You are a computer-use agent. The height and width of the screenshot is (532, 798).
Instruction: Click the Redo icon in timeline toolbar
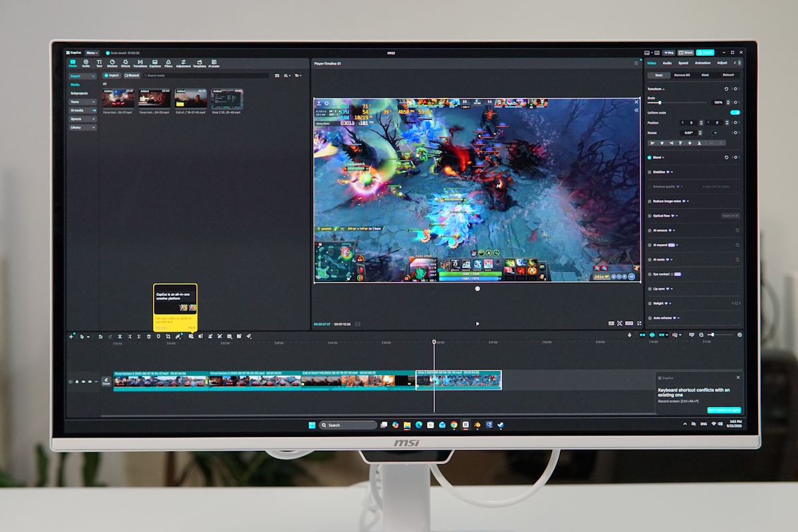point(110,336)
